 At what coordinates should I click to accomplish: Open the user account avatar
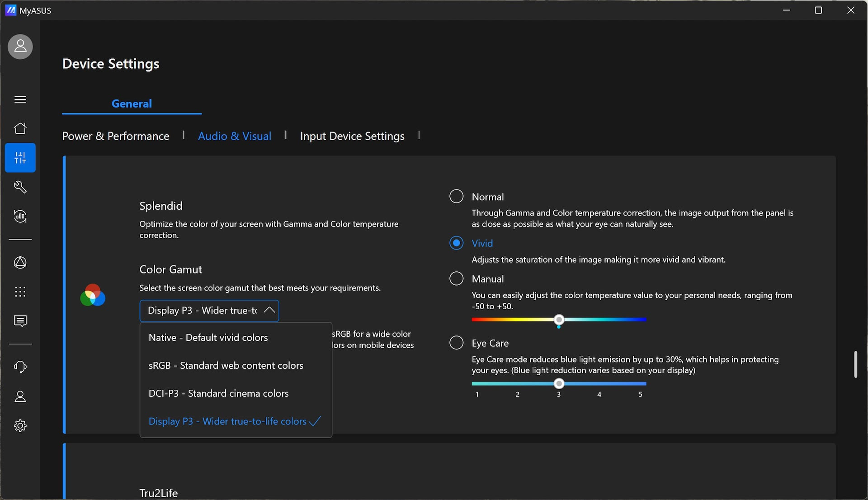coord(20,47)
